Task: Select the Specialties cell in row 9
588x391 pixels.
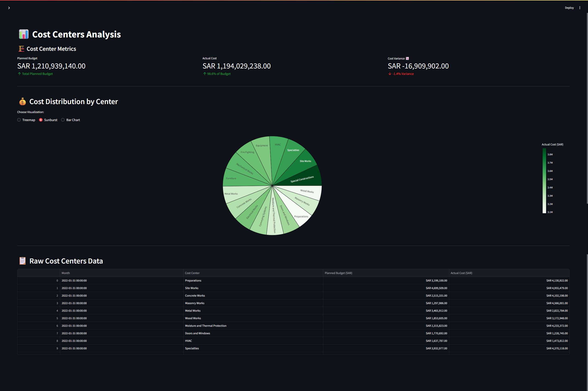Action: tap(253, 348)
